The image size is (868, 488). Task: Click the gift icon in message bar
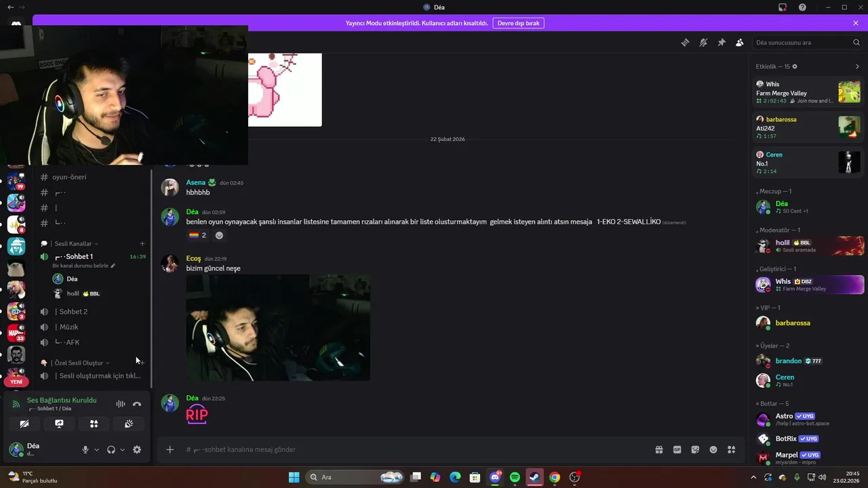click(658, 449)
